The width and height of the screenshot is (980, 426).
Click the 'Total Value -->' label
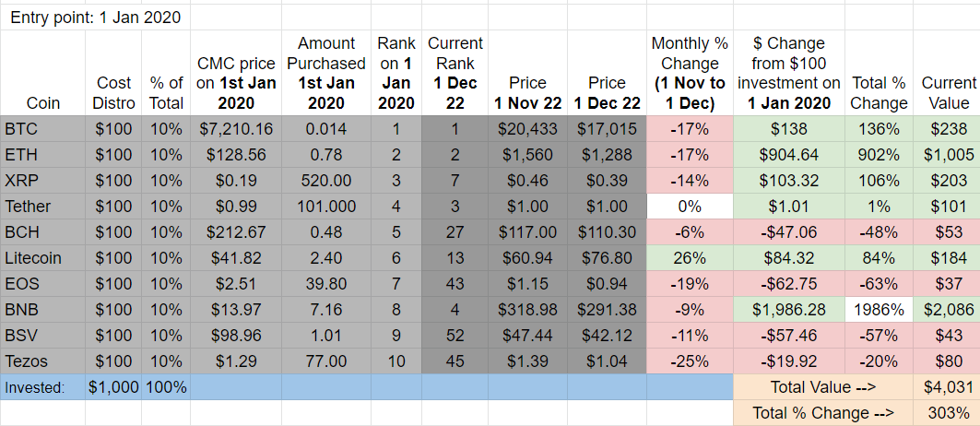822,387
